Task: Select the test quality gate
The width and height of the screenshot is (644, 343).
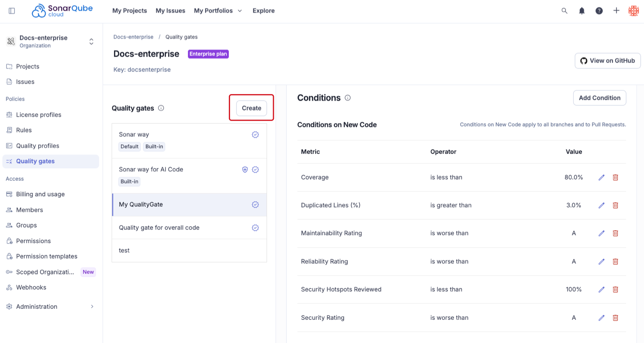Action: (x=189, y=250)
